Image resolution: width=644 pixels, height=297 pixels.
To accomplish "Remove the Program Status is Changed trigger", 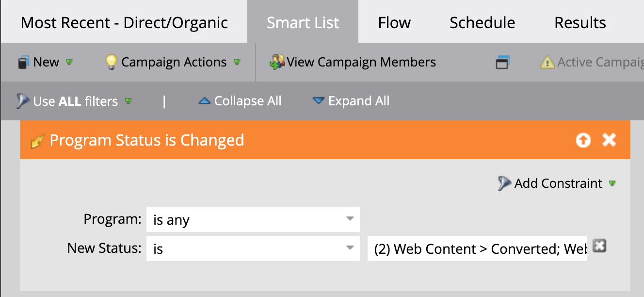I will click(x=609, y=140).
